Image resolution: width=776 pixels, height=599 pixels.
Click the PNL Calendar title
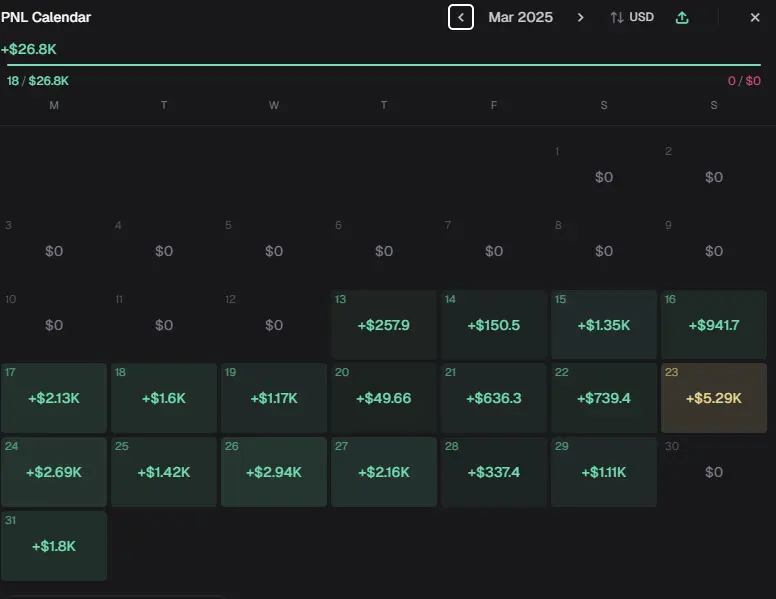[46, 17]
